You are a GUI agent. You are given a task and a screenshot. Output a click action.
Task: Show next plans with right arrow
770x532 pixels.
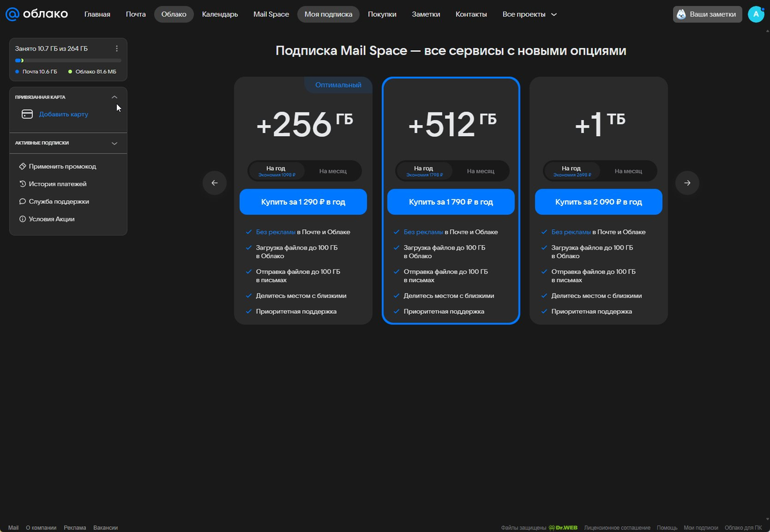point(687,183)
